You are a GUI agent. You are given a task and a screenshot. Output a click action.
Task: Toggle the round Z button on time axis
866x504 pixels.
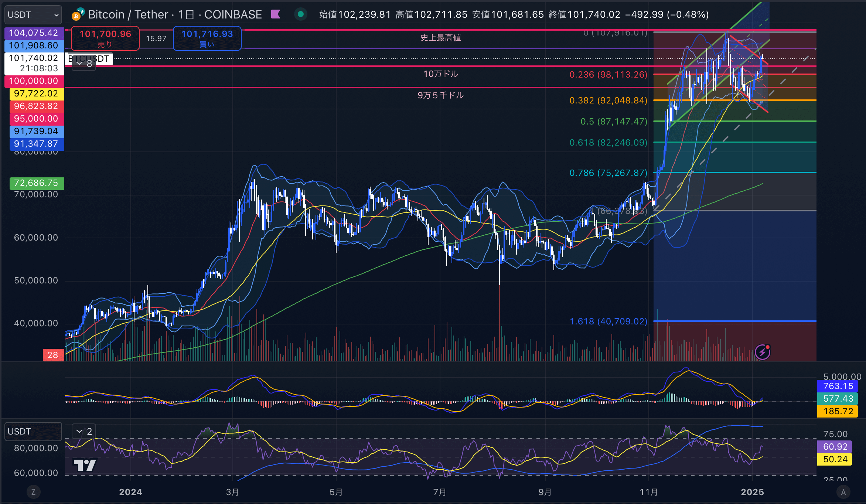click(x=33, y=492)
